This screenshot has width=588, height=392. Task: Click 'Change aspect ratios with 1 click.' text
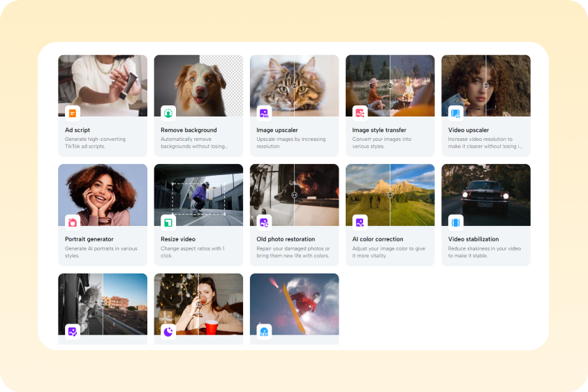[192, 252]
